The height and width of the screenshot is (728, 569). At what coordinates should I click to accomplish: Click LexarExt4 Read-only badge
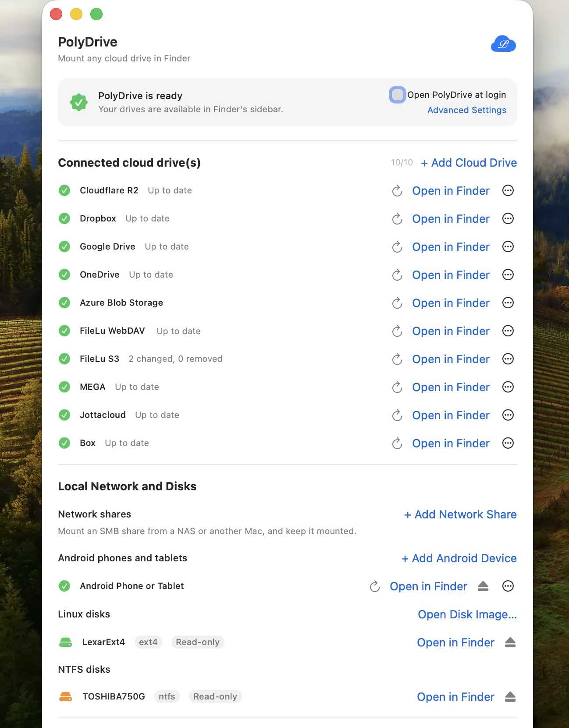coord(198,642)
